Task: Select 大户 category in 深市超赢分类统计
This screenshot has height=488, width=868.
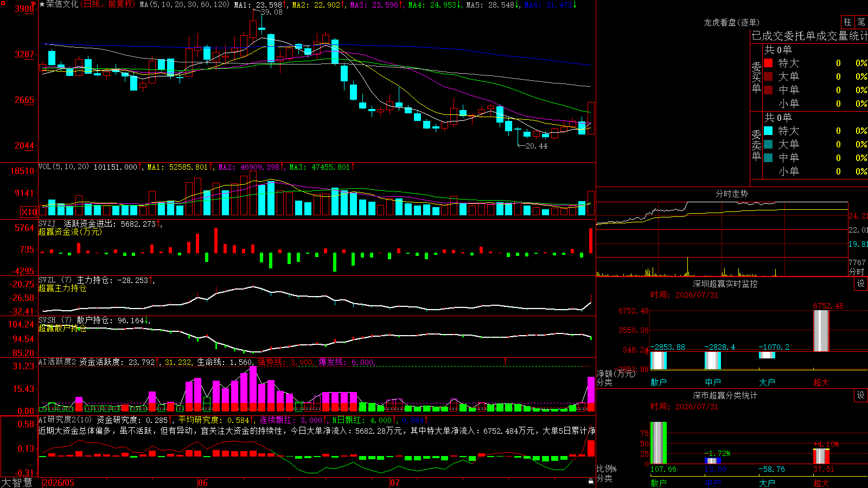Action: [767, 483]
